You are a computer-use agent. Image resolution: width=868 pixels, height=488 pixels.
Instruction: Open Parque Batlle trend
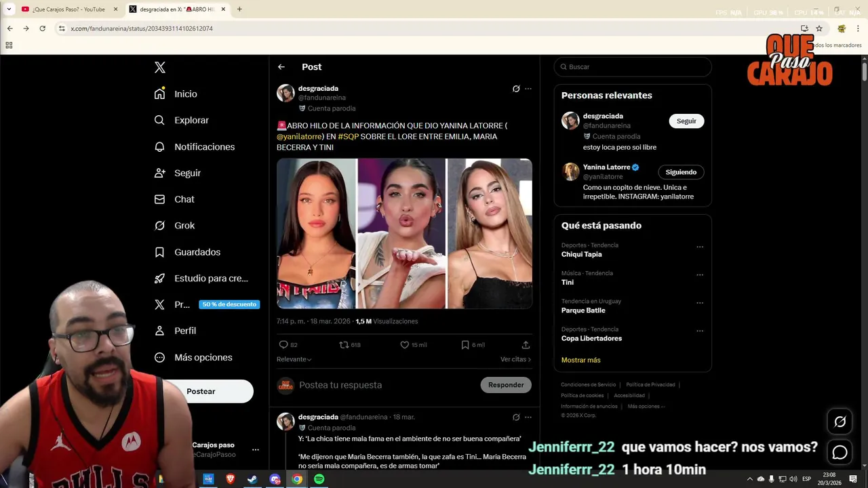583,310
